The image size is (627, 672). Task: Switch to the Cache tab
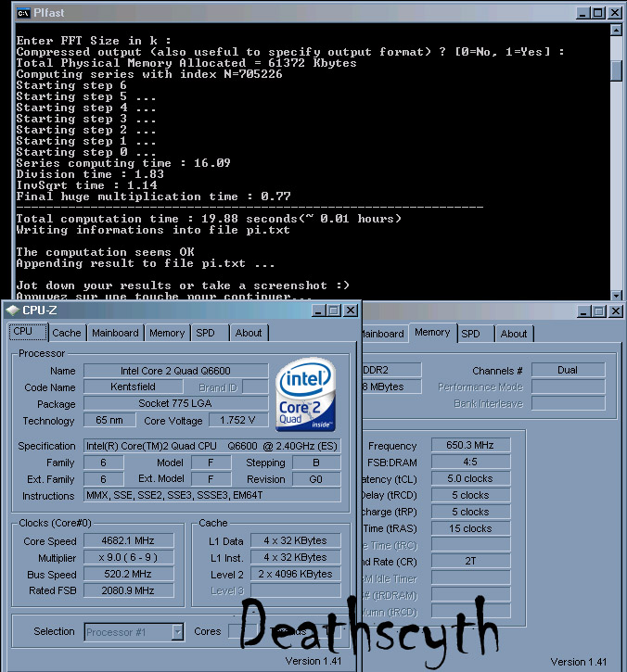[x=67, y=333]
